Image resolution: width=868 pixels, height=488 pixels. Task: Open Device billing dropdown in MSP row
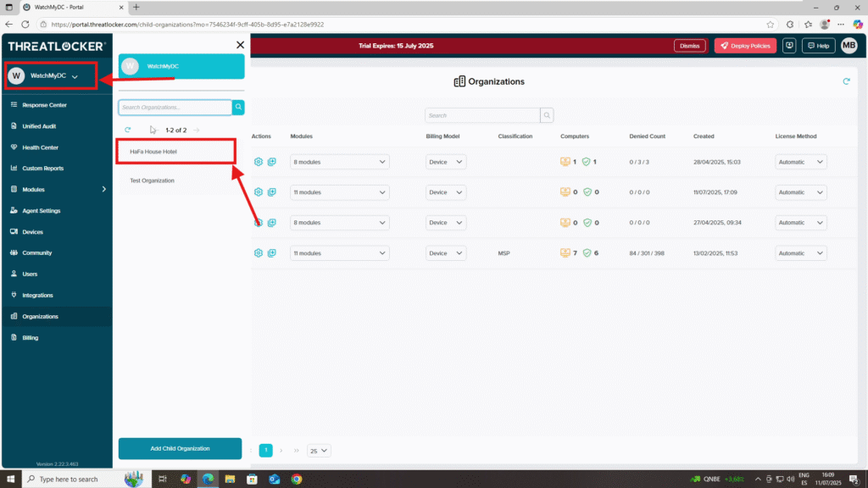tap(446, 253)
